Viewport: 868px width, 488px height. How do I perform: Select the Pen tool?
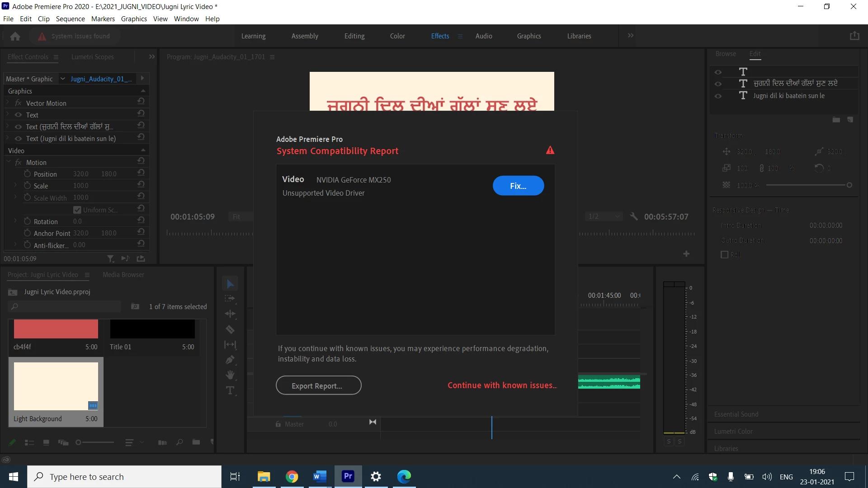(x=230, y=360)
